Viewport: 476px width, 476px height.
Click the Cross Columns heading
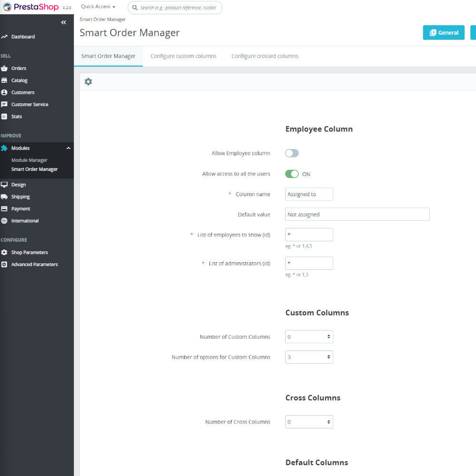[313, 397]
